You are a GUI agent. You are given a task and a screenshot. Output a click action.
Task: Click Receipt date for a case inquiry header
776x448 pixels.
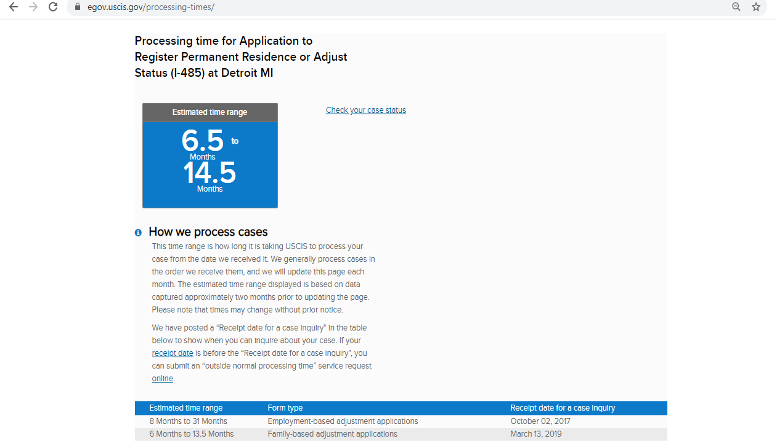(x=562, y=408)
